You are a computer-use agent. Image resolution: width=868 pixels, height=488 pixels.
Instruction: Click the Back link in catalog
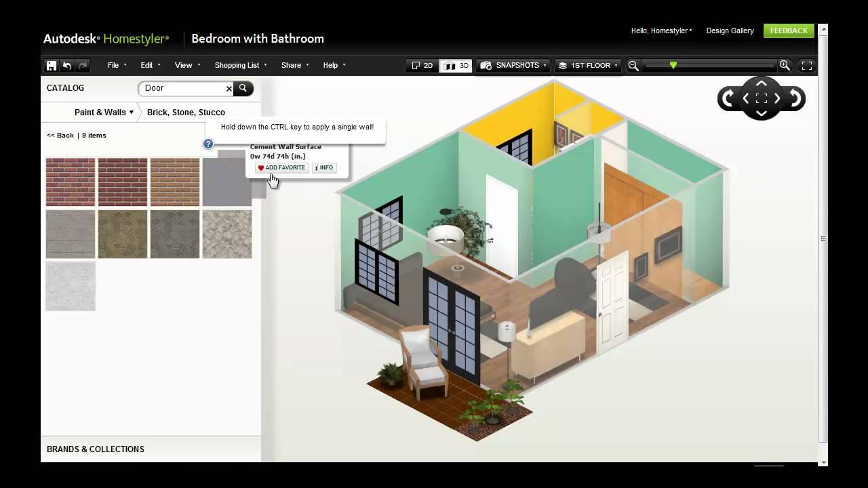[x=60, y=136]
